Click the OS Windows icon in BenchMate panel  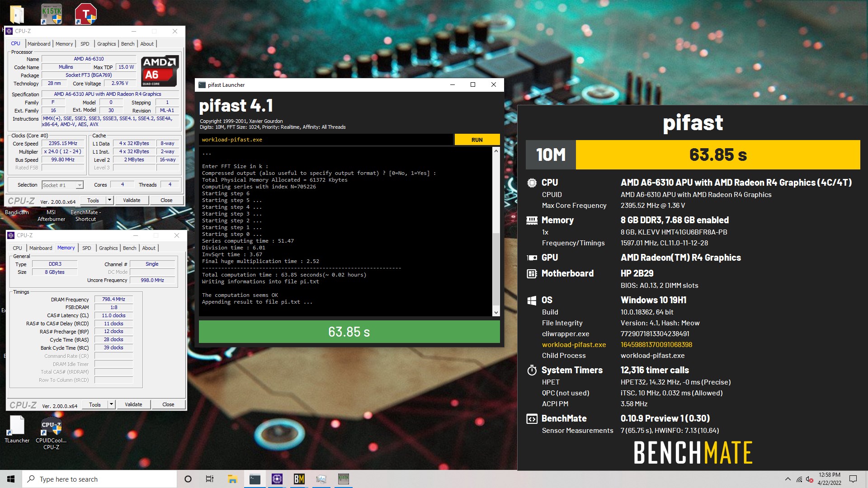(532, 300)
